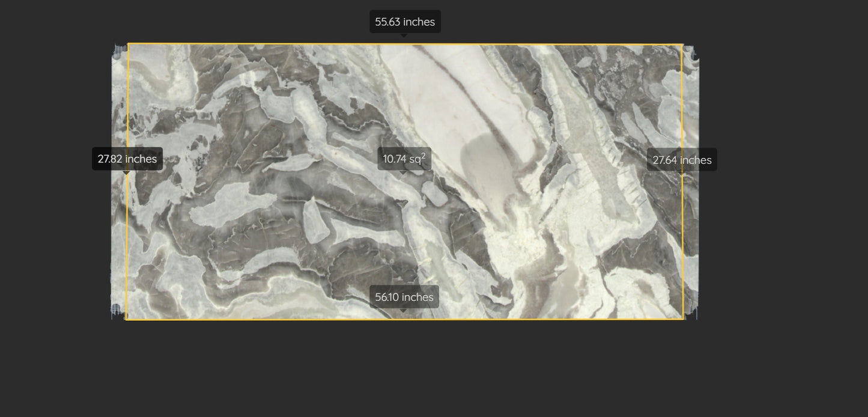Click the clamp mark at slab's bottom-left corner

click(x=117, y=310)
